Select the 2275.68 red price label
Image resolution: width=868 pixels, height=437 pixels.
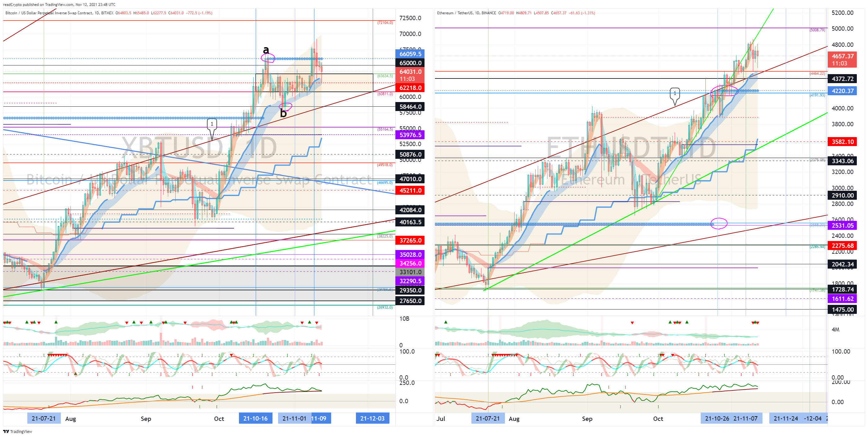842,245
